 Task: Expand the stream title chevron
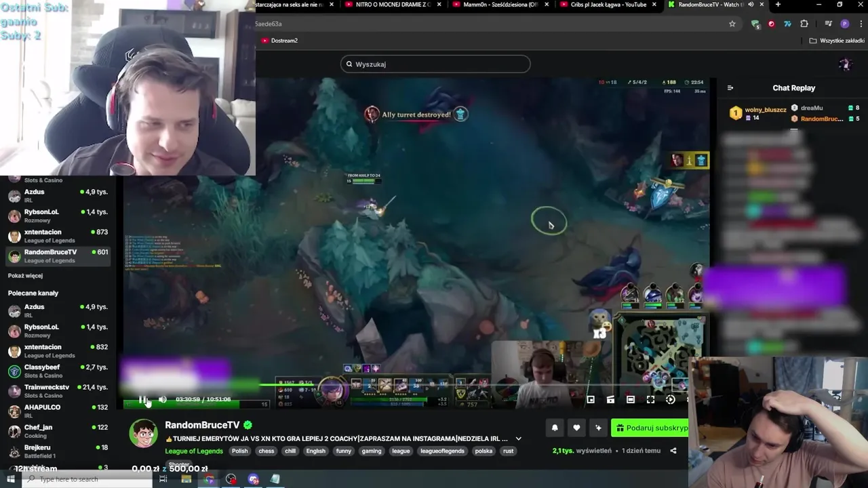(x=518, y=439)
